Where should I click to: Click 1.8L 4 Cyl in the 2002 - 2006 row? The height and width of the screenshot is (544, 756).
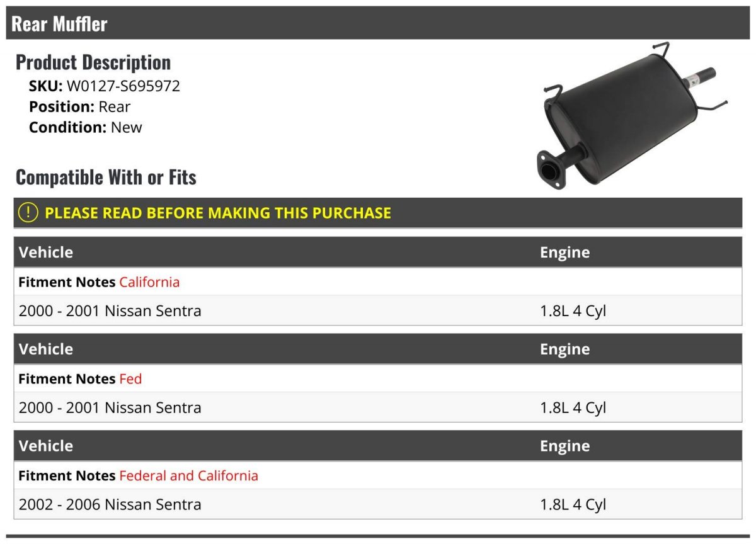coord(573,504)
